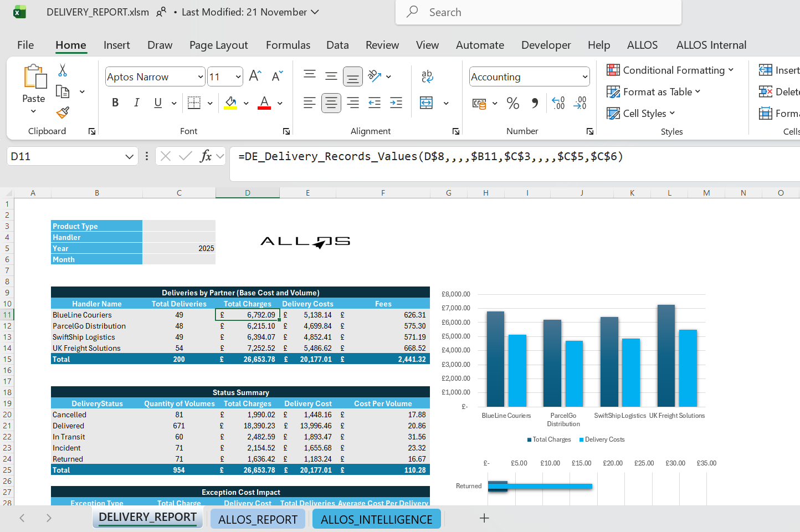Toggle Bottom Align in the Alignment group

[353, 76]
